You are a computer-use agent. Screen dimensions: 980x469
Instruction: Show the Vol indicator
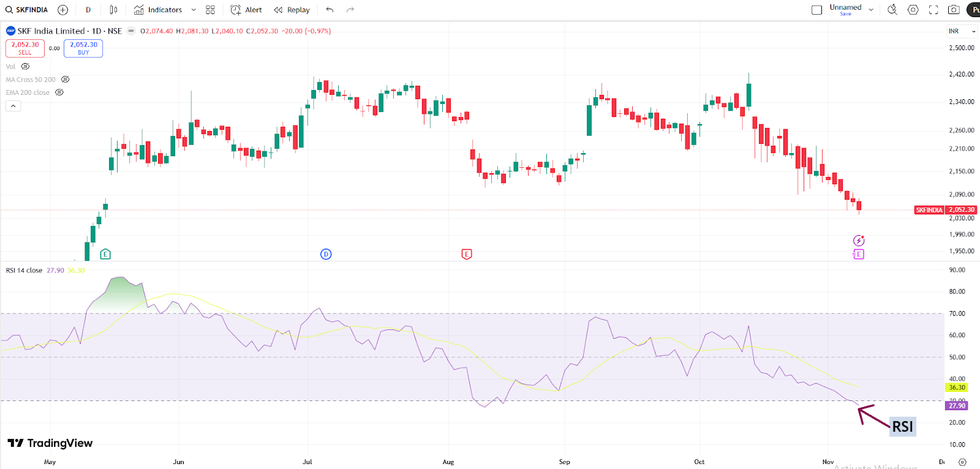tap(25, 67)
